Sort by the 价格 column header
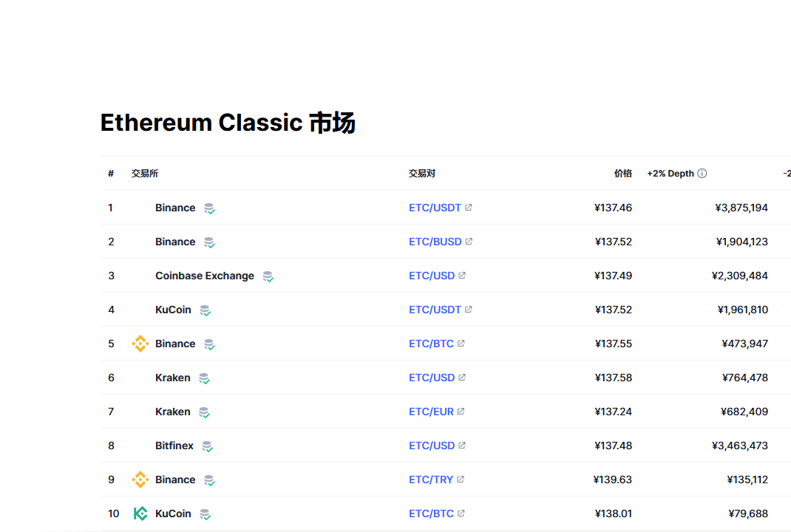 [623, 174]
